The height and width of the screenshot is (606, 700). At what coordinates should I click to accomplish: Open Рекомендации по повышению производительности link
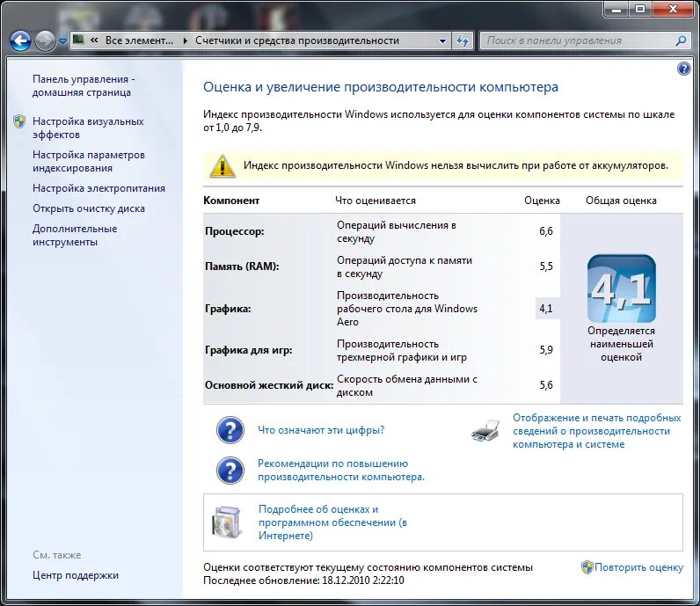(341, 471)
